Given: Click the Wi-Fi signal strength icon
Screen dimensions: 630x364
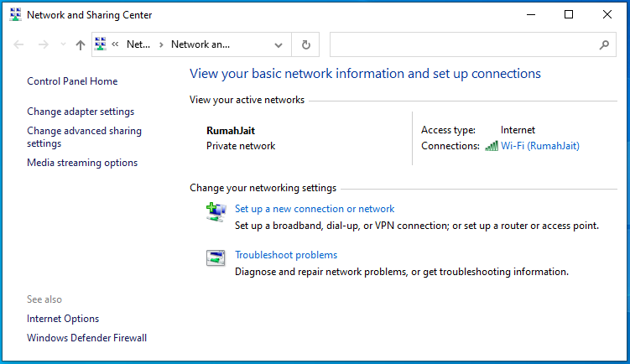Looking at the screenshot, I should click(x=492, y=146).
